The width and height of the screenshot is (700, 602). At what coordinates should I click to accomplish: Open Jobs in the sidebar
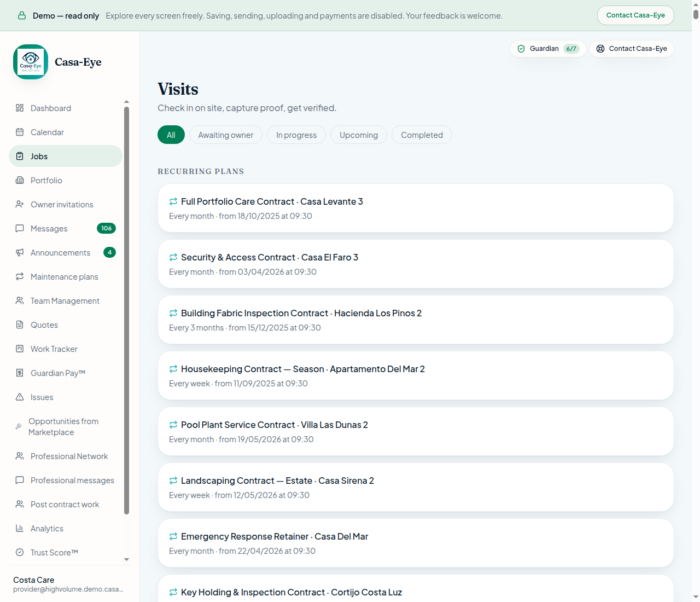point(66,156)
